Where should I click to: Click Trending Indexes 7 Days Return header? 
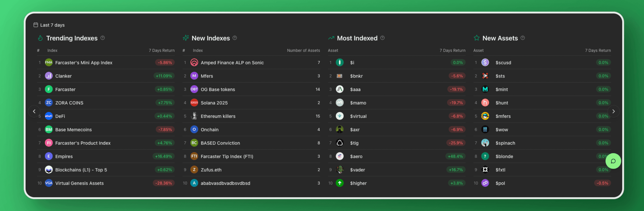[x=161, y=50]
